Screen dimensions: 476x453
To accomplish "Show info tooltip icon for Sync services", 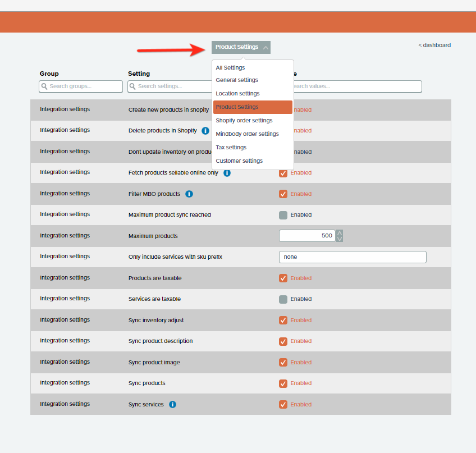I will [x=172, y=405].
